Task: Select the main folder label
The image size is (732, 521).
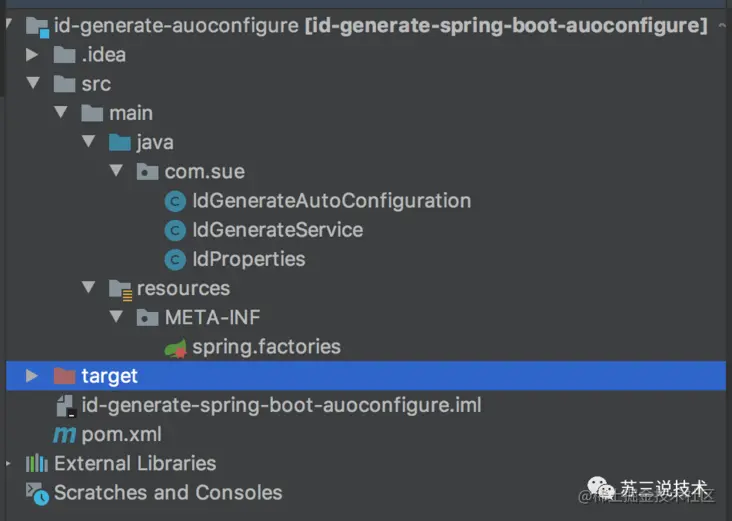Action: tap(131, 113)
